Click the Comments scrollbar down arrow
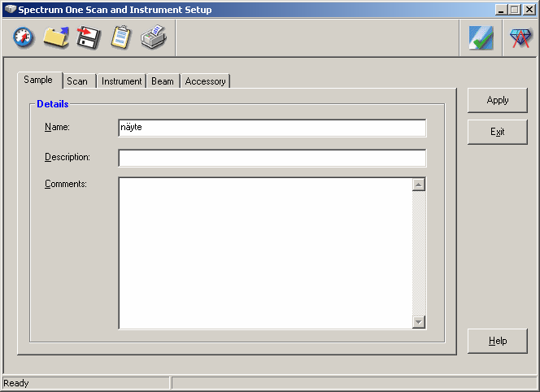 (x=419, y=322)
